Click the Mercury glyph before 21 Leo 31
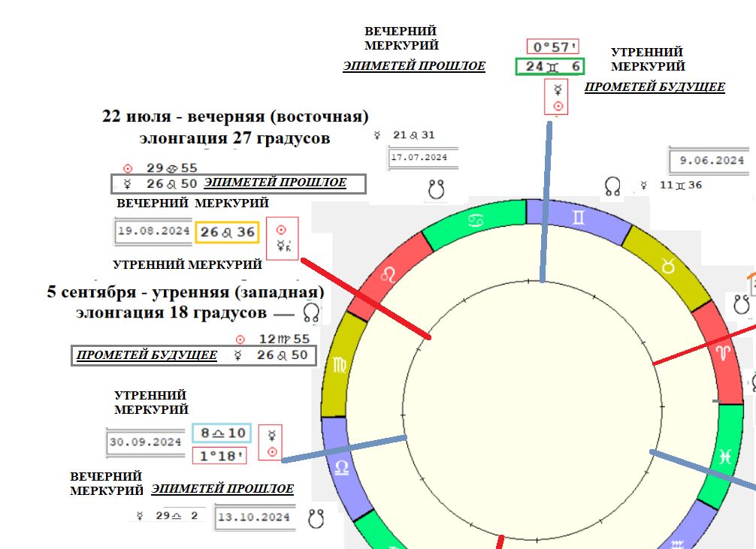The height and width of the screenshot is (549, 756). click(377, 135)
